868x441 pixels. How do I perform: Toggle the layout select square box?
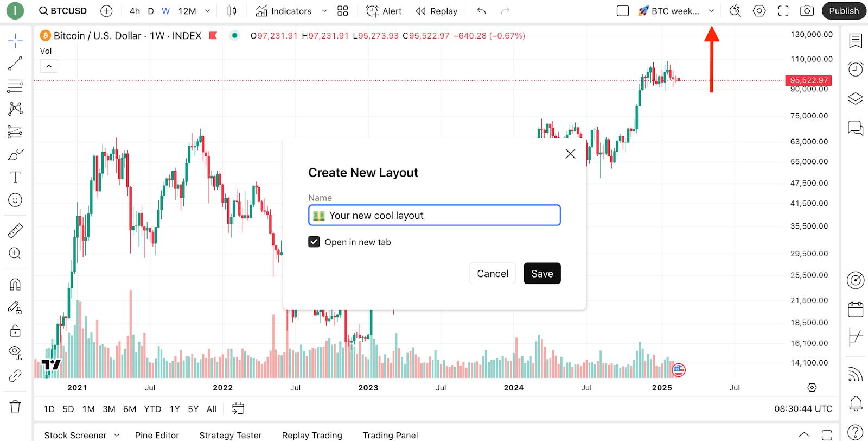623,11
